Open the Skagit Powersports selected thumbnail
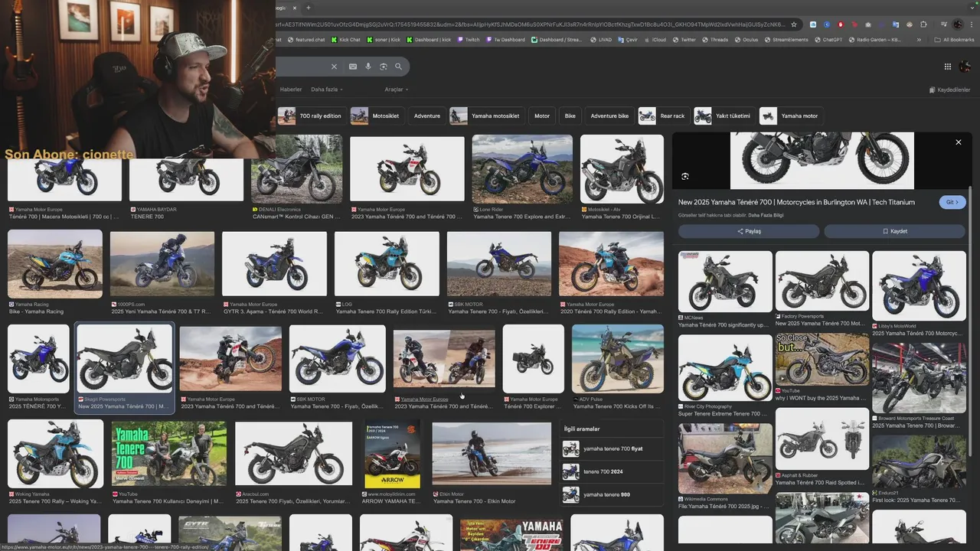This screenshot has height=551, width=980. point(125,359)
